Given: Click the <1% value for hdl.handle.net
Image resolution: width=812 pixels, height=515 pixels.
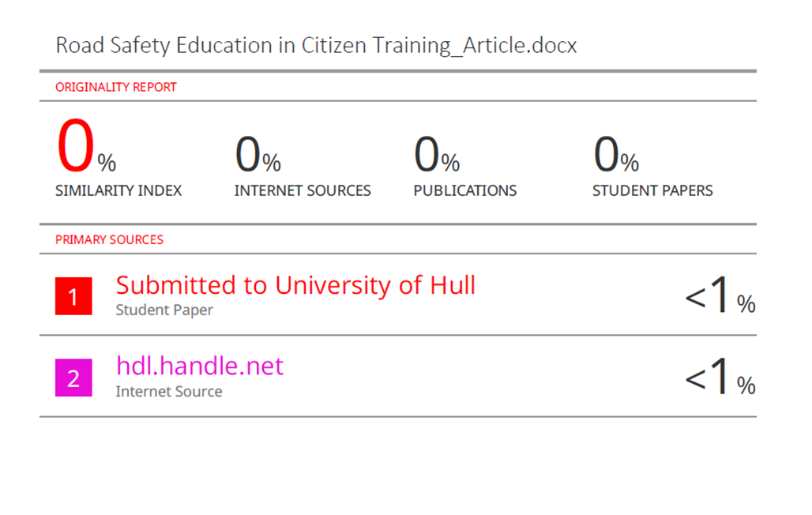Looking at the screenshot, I should tap(720, 380).
